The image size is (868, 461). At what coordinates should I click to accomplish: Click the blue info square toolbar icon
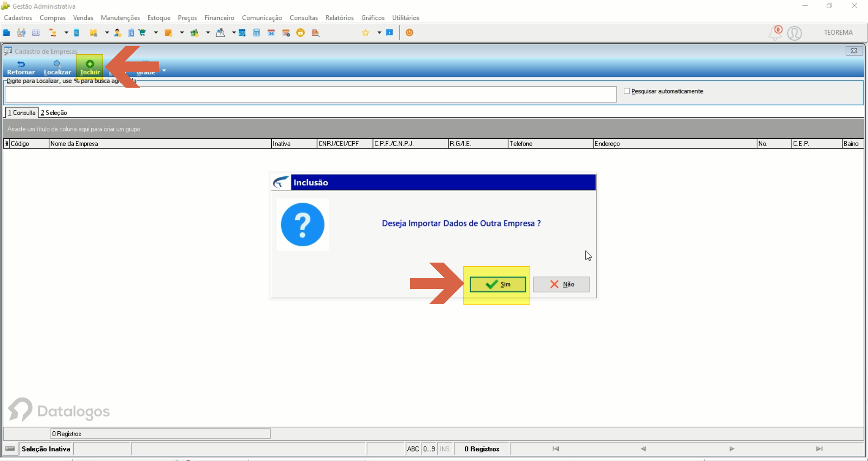tap(390, 33)
